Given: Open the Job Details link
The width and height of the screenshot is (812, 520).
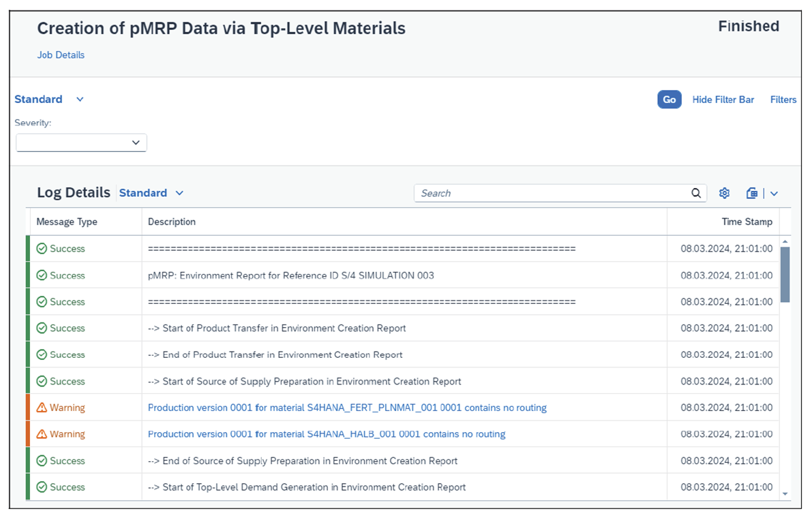Looking at the screenshot, I should [61, 55].
